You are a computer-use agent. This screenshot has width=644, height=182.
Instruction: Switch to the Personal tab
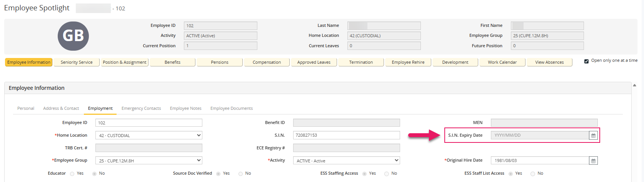[x=26, y=109]
